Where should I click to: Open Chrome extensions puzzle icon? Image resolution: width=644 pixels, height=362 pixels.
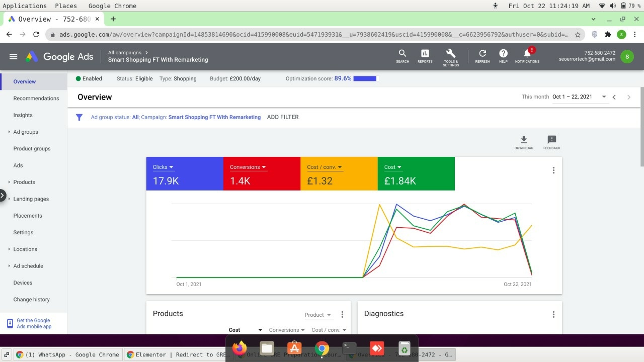tap(608, 34)
